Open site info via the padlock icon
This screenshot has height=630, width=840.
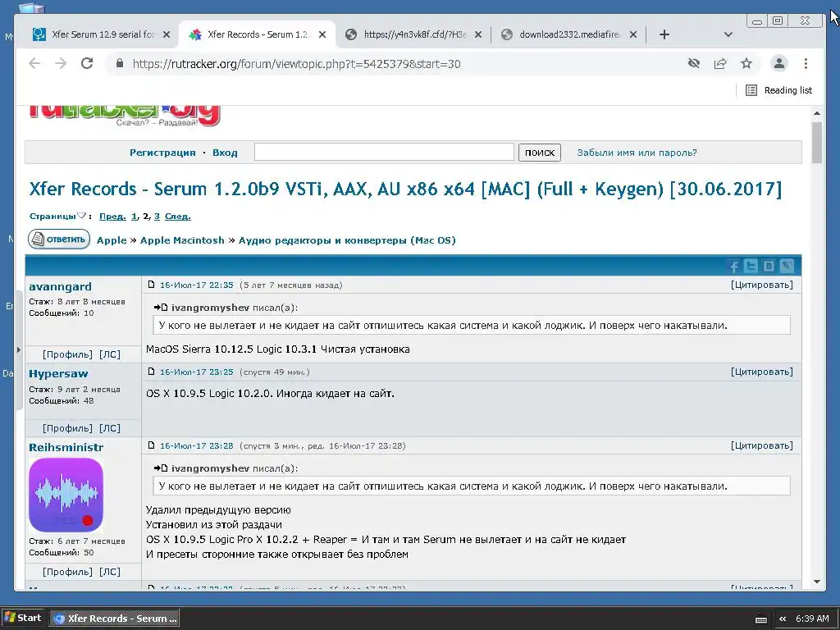[x=120, y=64]
